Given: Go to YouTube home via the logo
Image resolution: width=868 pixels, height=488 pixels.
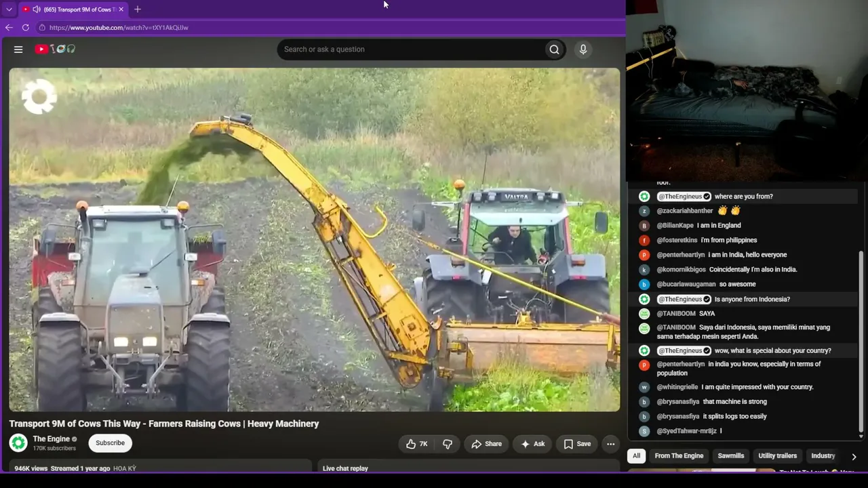Looking at the screenshot, I should pyautogui.click(x=55, y=49).
